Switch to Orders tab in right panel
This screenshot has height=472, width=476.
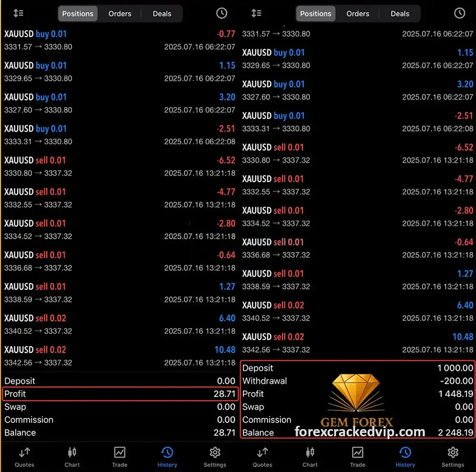click(x=358, y=14)
